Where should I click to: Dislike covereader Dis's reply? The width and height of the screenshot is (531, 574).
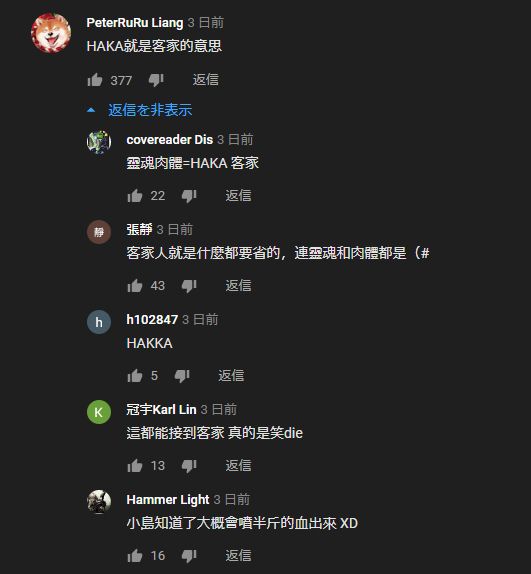pyautogui.click(x=189, y=196)
